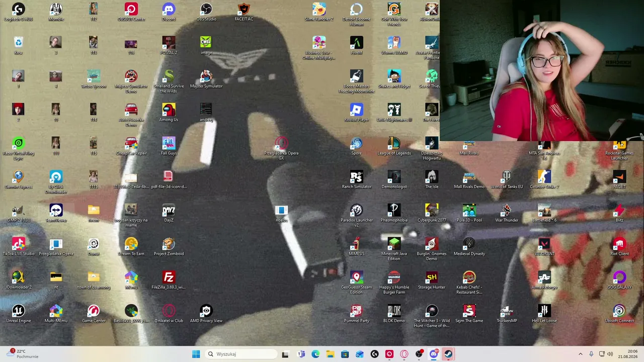The width and height of the screenshot is (644, 362).
Task: Select the Rockstar Games Launcher icon
Action: pos(619,149)
